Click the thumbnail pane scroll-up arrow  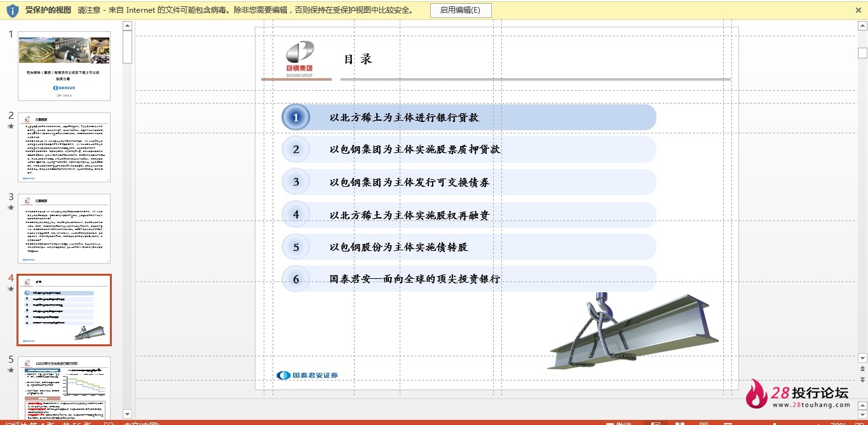(127, 26)
